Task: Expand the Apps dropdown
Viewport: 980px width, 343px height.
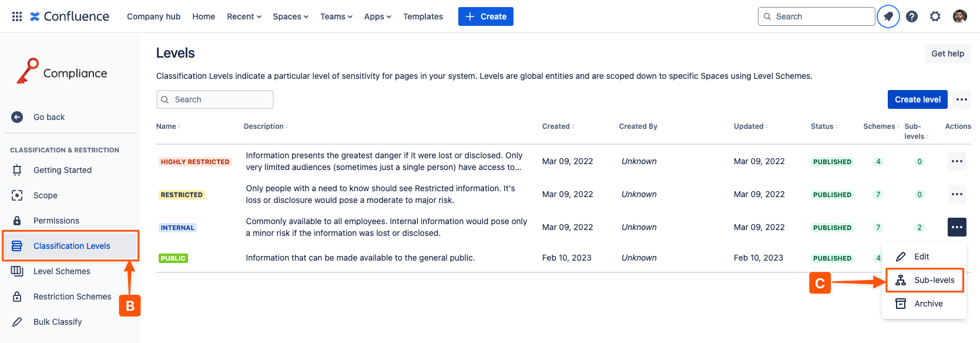Action: [x=377, y=16]
